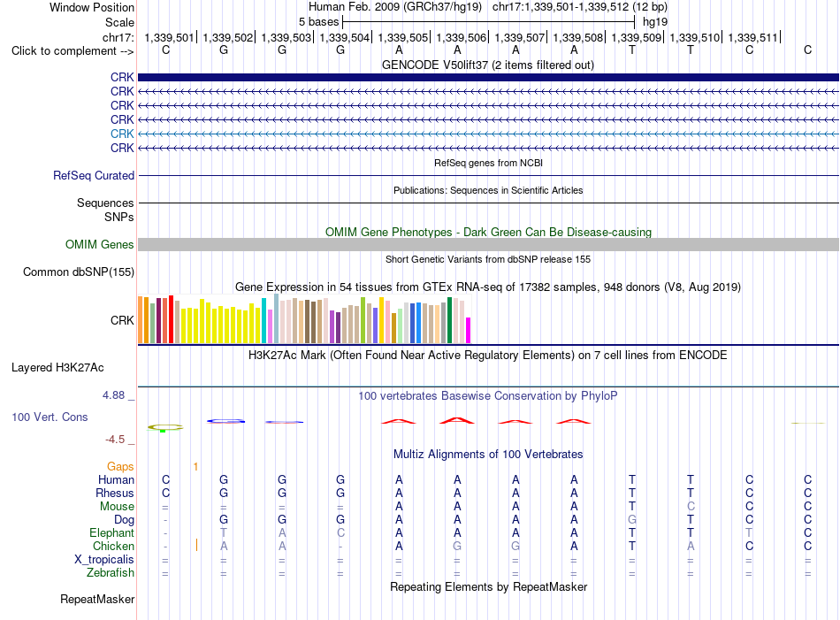Select the Rhesus alignment row label

(115, 493)
